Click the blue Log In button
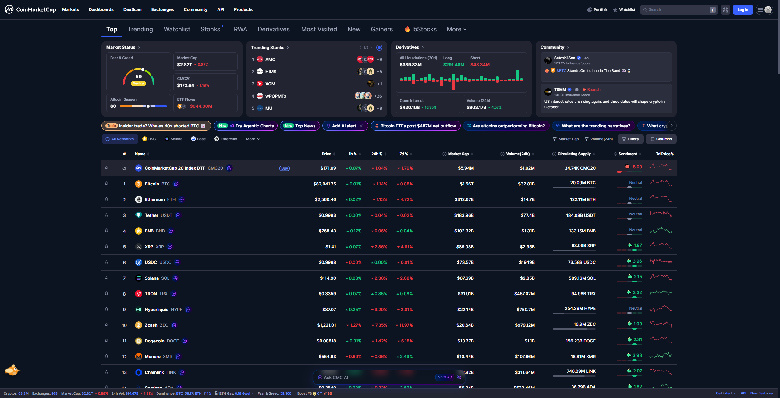 743,9
